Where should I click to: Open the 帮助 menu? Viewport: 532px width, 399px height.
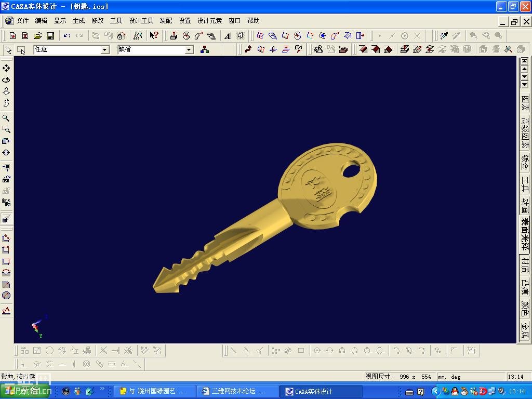pos(254,21)
